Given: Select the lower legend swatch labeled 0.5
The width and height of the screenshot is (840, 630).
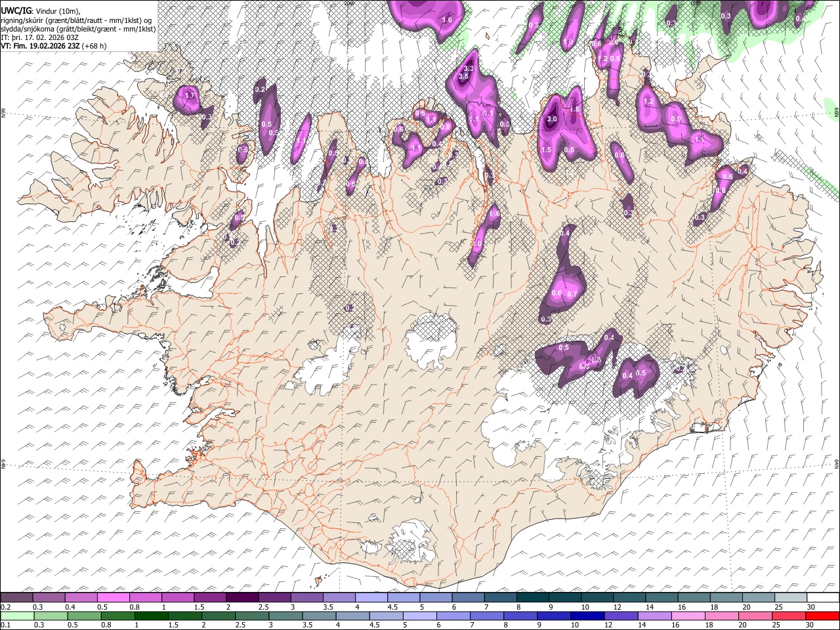Looking at the screenshot, I should click(x=84, y=616).
